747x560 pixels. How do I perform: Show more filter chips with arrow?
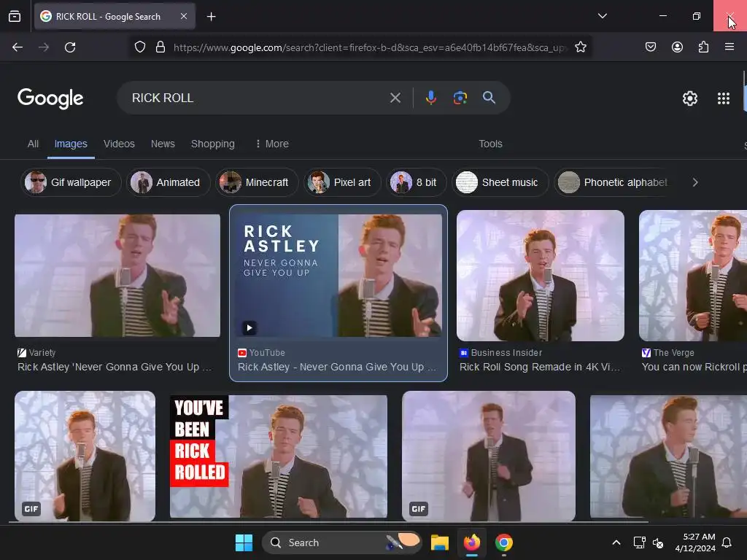click(695, 182)
